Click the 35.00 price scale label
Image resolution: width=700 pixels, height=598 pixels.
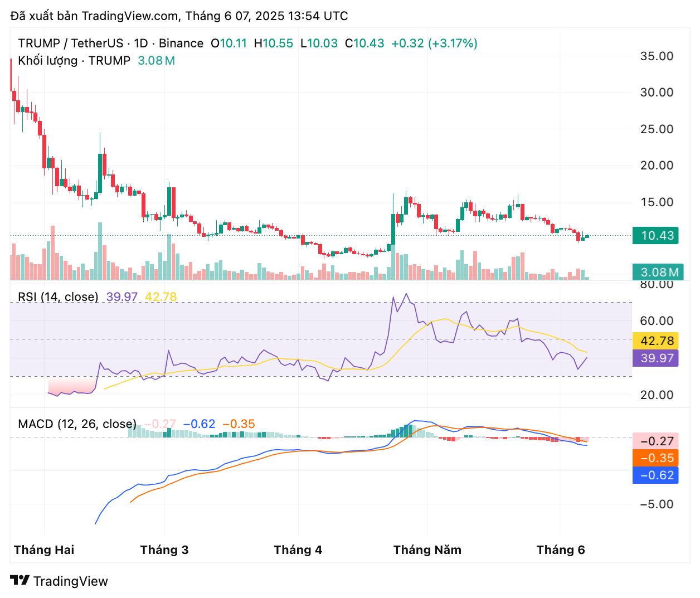657,56
